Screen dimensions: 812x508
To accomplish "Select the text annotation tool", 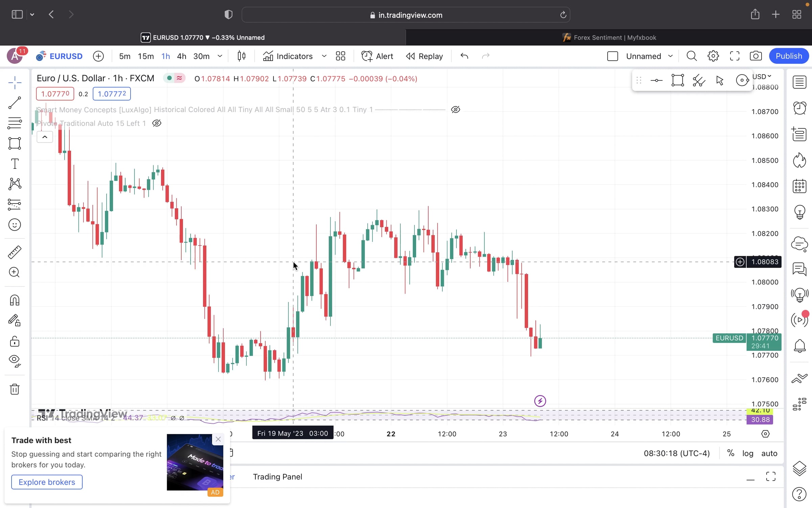I will [x=15, y=164].
